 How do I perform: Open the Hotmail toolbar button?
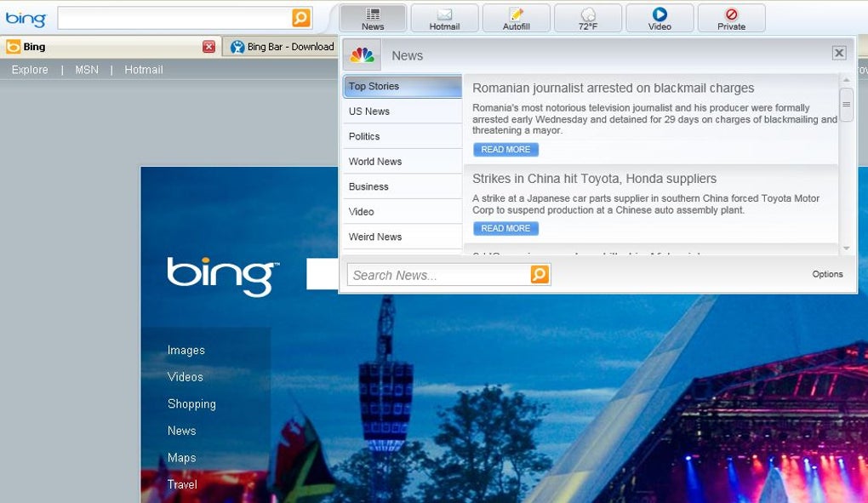(x=444, y=18)
